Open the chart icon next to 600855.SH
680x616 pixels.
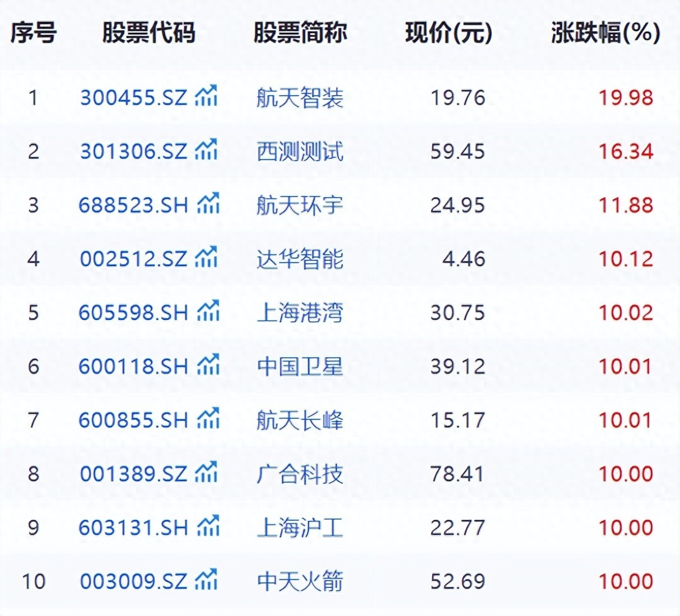pos(206,419)
